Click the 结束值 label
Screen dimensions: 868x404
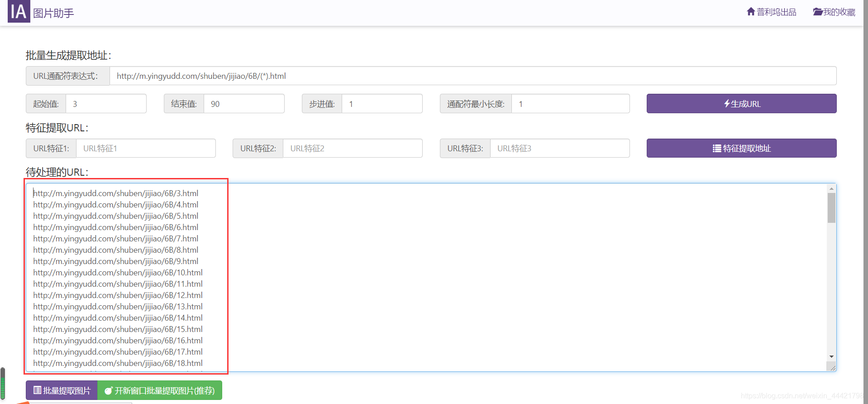[x=184, y=104]
